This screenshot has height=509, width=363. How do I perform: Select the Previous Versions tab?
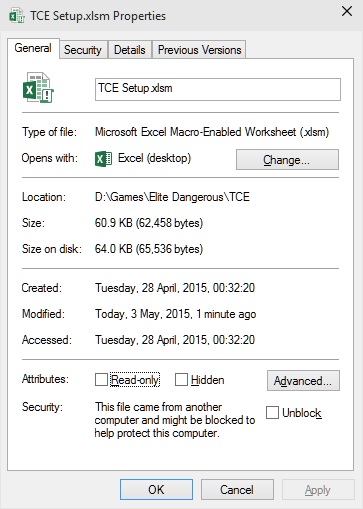tap(199, 50)
